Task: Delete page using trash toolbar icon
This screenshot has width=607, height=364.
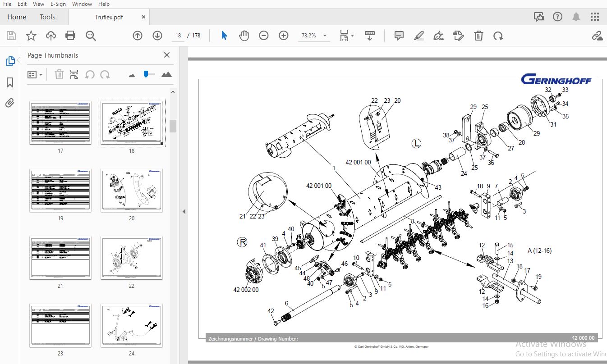Action: click(478, 36)
